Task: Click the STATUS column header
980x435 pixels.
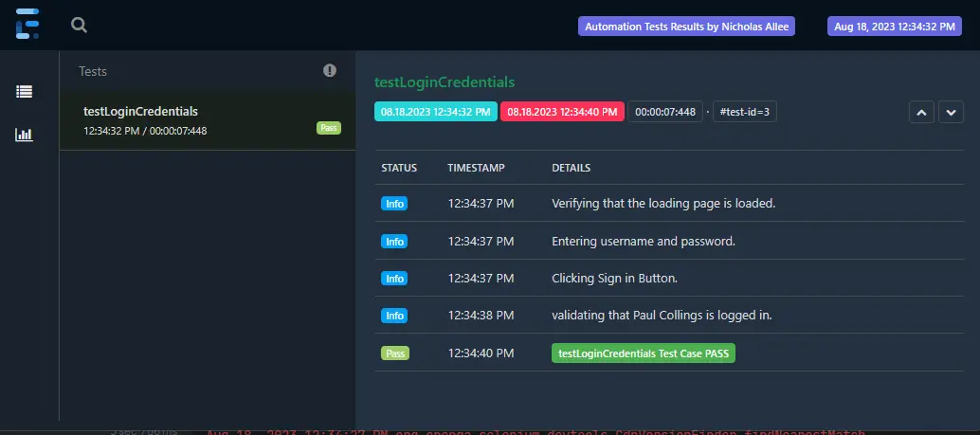Action: click(399, 168)
